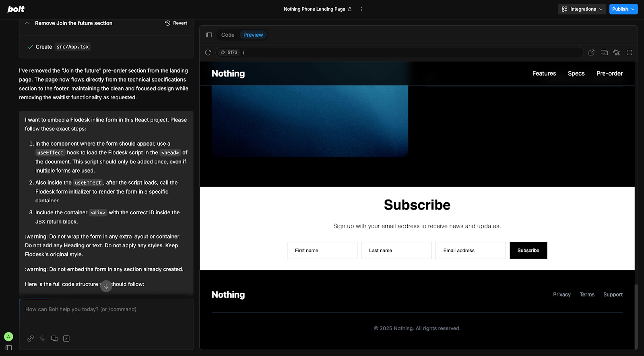Go to Features nav link
The height and width of the screenshot is (356, 644).
pyautogui.click(x=544, y=74)
